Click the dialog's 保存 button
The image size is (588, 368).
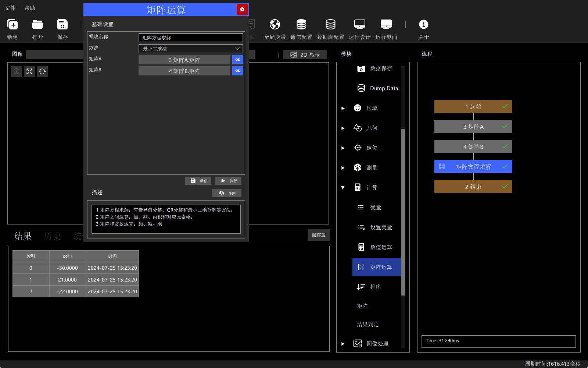pyautogui.click(x=198, y=181)
